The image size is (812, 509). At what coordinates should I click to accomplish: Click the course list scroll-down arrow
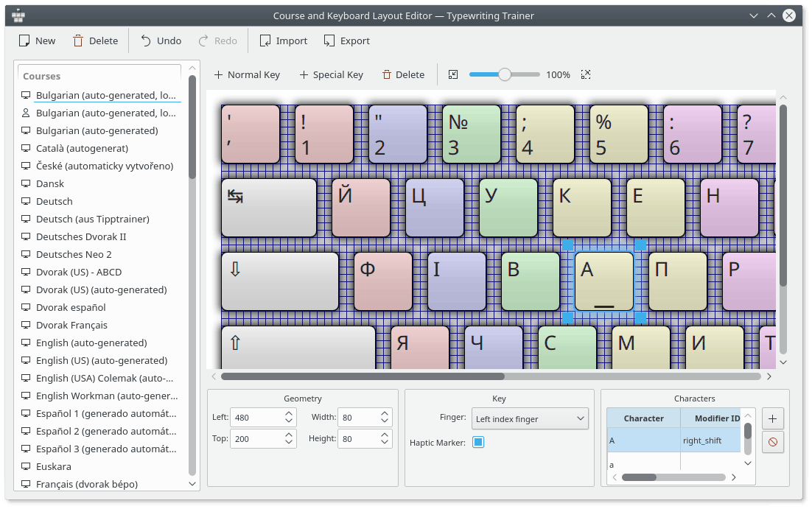(192, 484)
